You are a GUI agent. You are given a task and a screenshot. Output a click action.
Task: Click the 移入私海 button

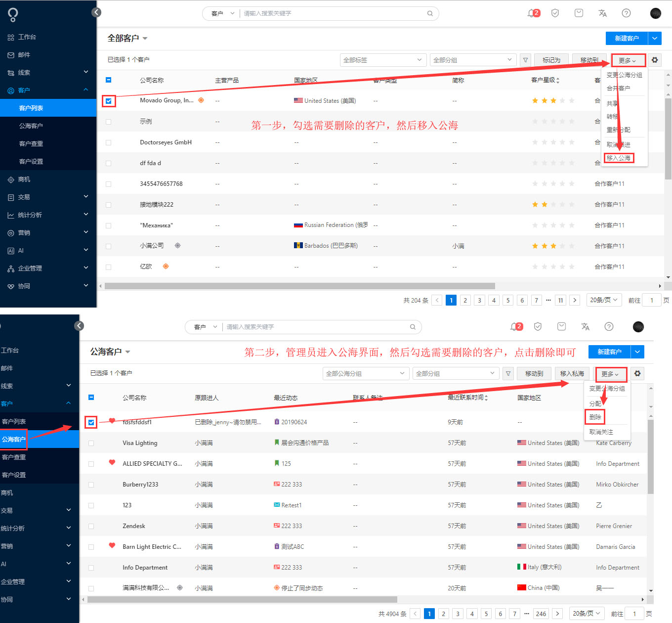[572, 373]
